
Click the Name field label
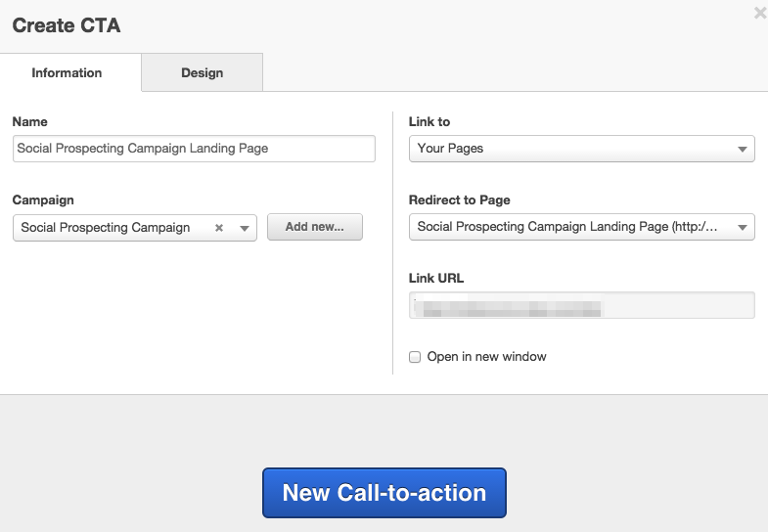[x=30, y=122]
